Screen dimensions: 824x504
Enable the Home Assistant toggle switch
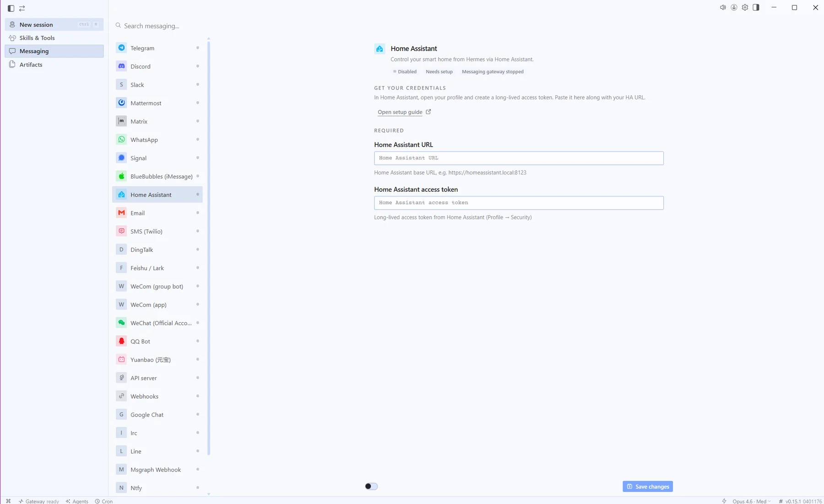tap(371, 486)
